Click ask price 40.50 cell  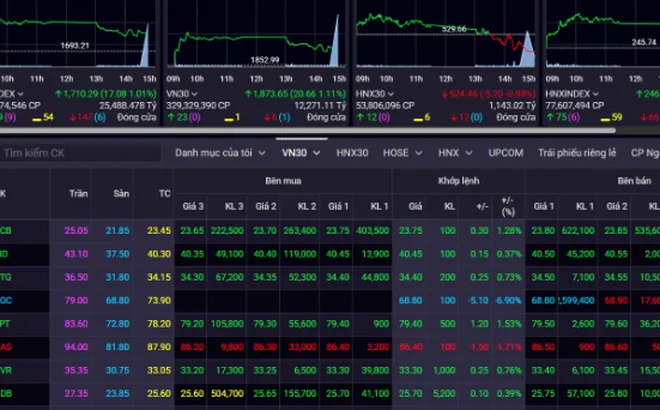(x=543, y=254)
